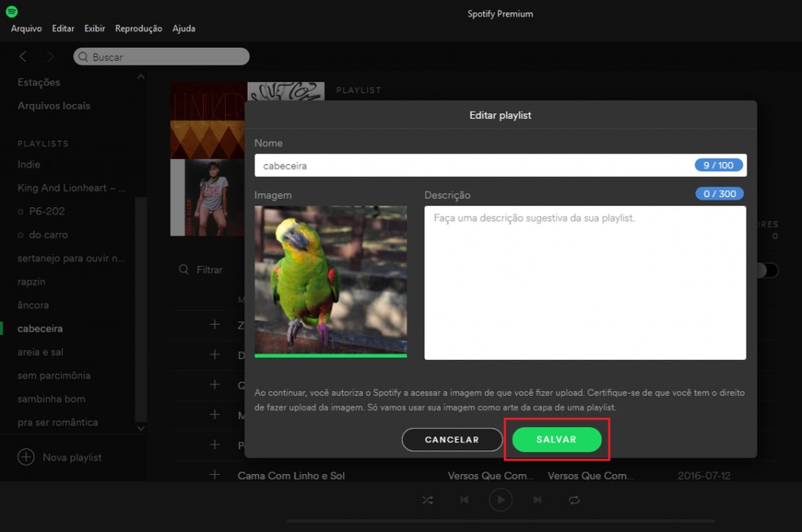This screenshot has height=532, width=802.
Task: Enable shuffle playback
Action: (427, 499)
